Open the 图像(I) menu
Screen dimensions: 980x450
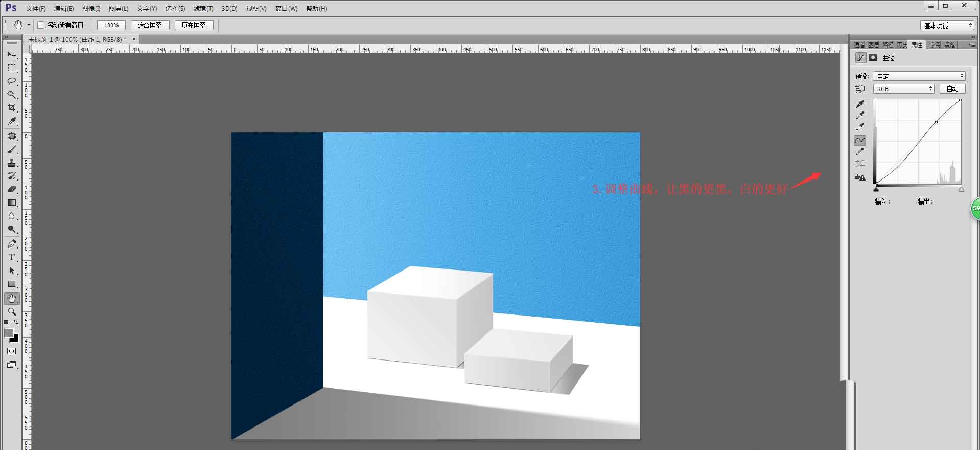(x=91, y=9)
